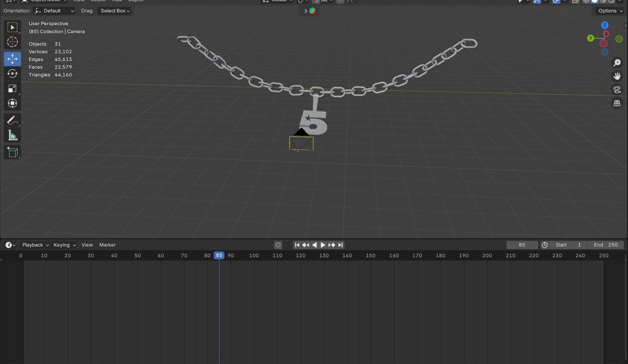Screen dimensions: 628x364
Task: Click frame 250 on the timeline ruler
Action: (604, 255)
